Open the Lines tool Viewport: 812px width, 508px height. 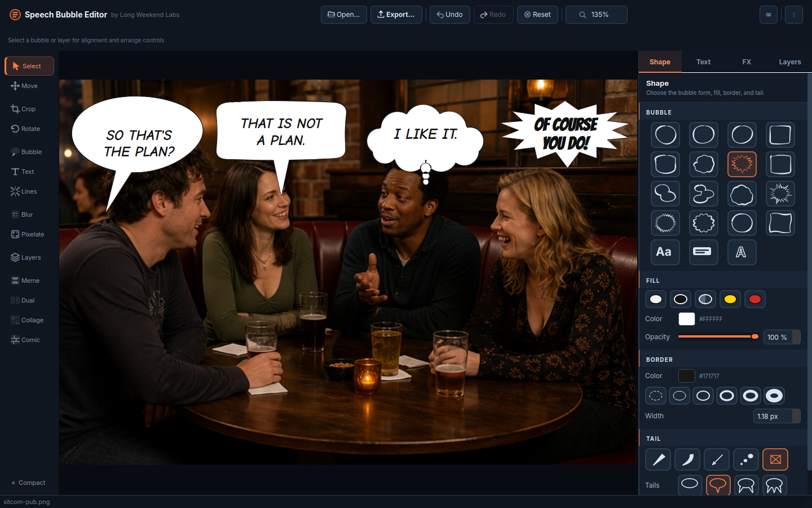pyautogui.click(x=29, y=191)
